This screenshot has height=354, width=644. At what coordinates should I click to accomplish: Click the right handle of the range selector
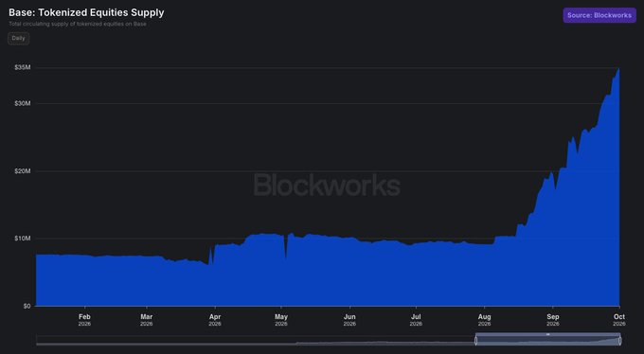point(619,341)
